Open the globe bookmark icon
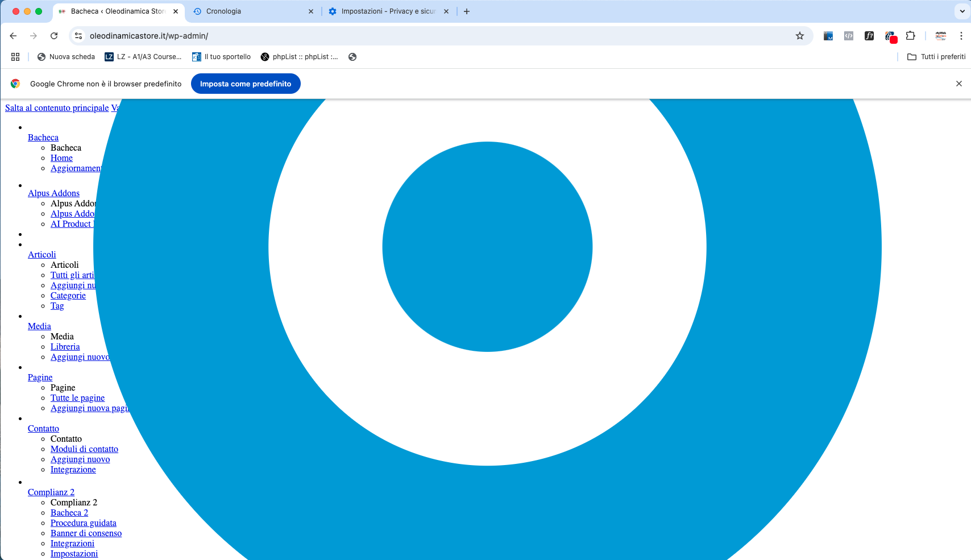Screen dimensions: 971x560 click(x=352, y=57)
